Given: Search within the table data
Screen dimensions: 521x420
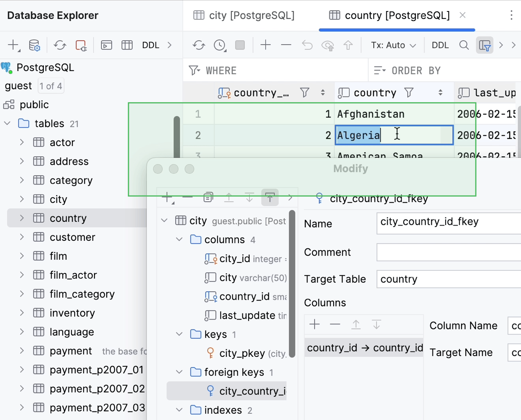Looking at the screenshot, I should tap(464, 45).
